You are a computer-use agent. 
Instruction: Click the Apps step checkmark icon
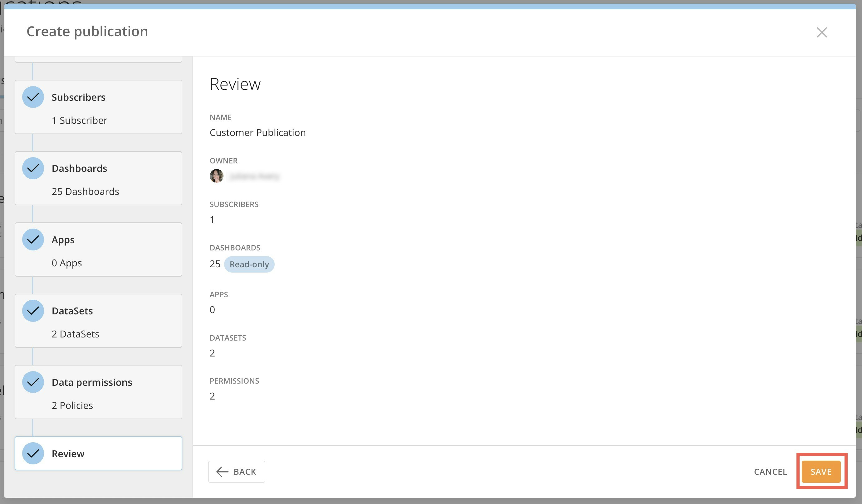click(33, 240)
